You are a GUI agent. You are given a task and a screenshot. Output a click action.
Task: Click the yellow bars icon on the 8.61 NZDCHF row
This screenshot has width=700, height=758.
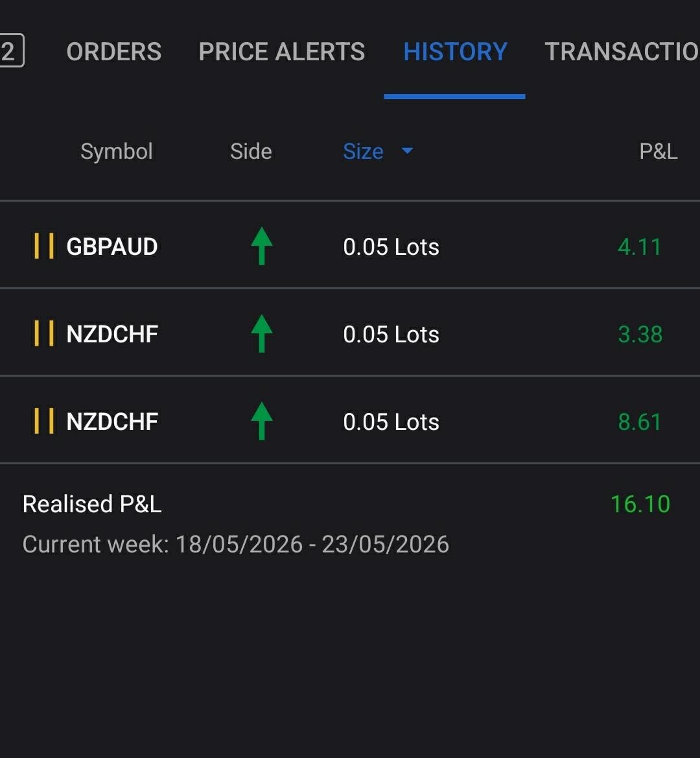click(x=44, y=421)
